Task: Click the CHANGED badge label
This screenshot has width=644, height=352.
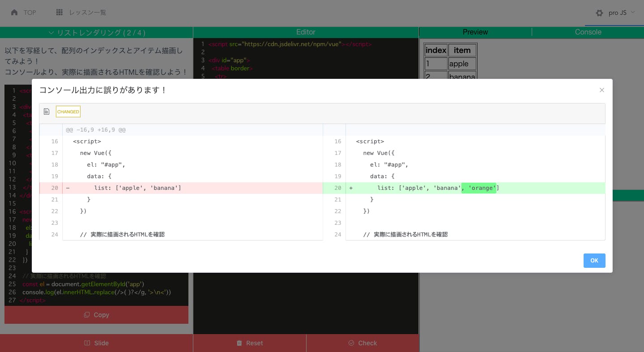Action: coord(68,112)
